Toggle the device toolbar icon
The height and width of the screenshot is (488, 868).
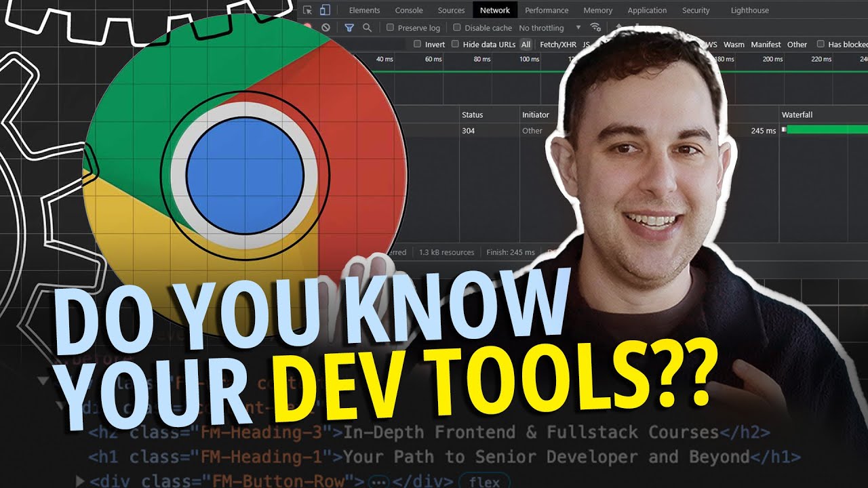(x=325, y=10)
